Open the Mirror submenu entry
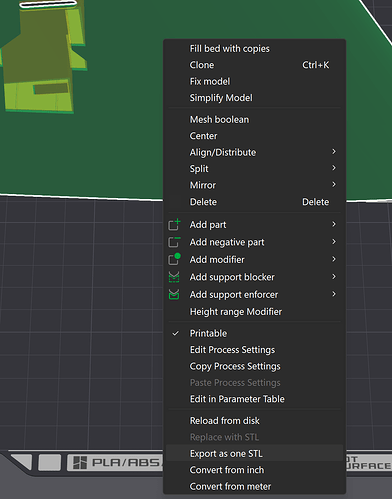 255,185
